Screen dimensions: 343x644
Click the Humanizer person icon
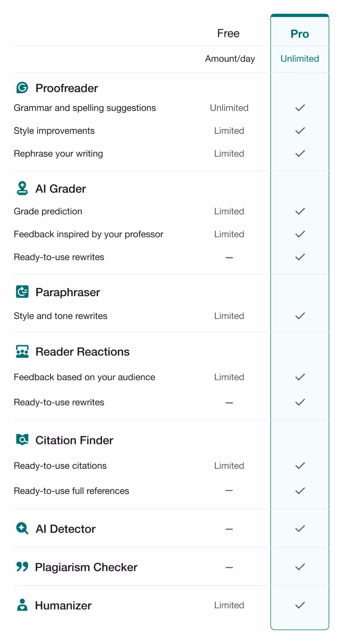tap(22, 605)
